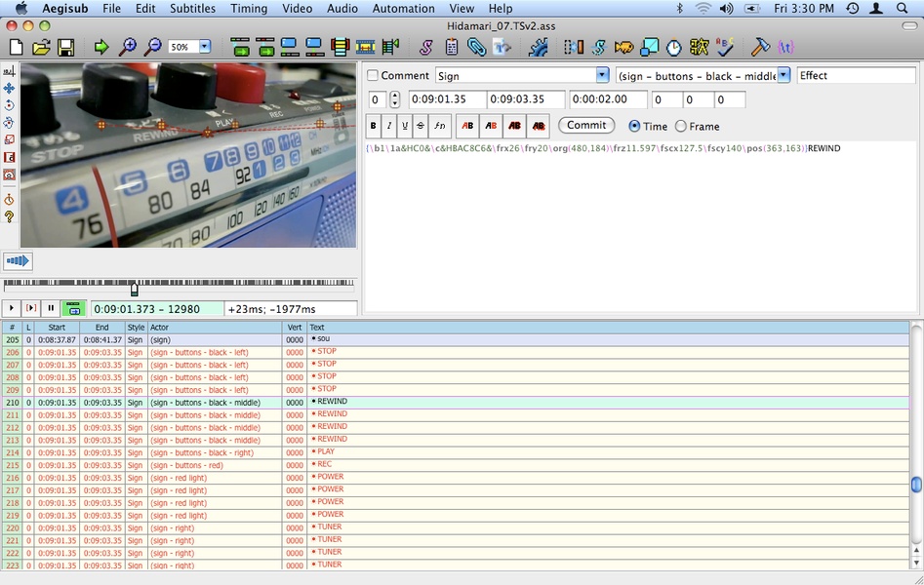The width and height of the screenshot is (924, 585).
Task: Click the video seek bar slider handle
Action: coord(135,289)
